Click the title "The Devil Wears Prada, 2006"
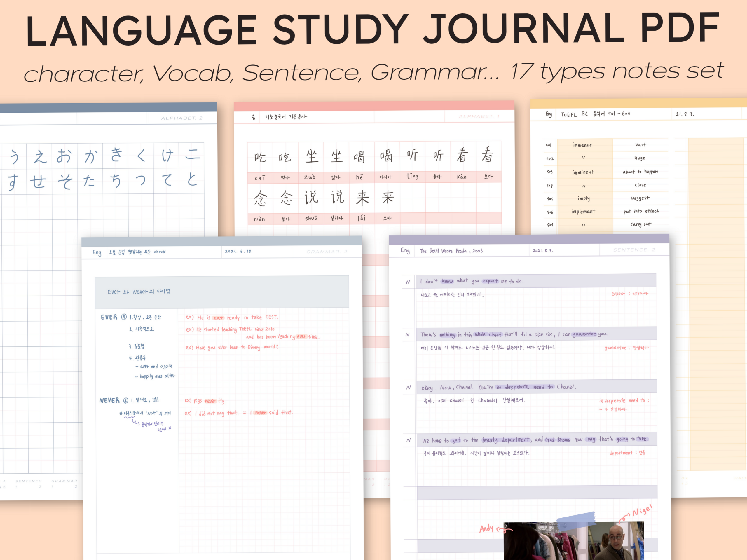Image resolution: width=747 pixels, height=560 pixels. tap(451, 250)
